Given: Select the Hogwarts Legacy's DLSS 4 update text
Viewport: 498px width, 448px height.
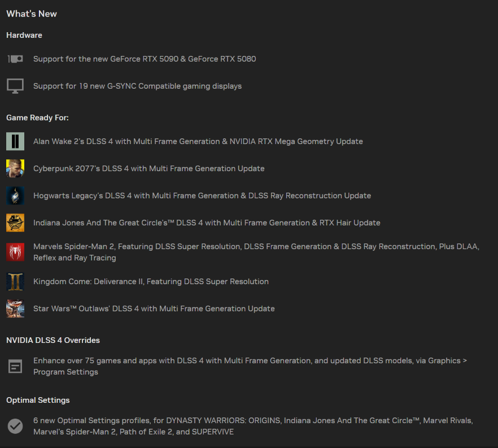Looking at the screenshot, I should click(x=202, y=195).
